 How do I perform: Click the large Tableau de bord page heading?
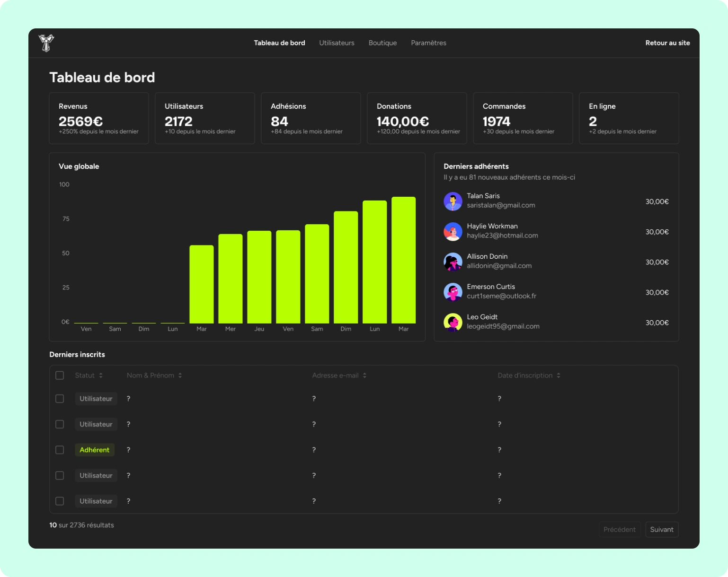102,78
